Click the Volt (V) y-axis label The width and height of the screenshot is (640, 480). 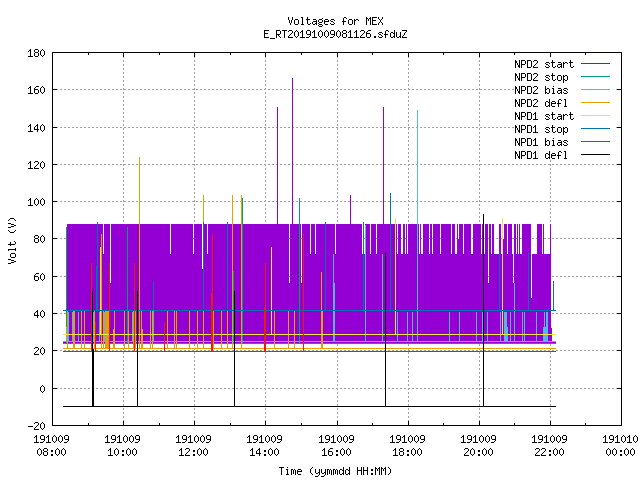tap(12, 240)
